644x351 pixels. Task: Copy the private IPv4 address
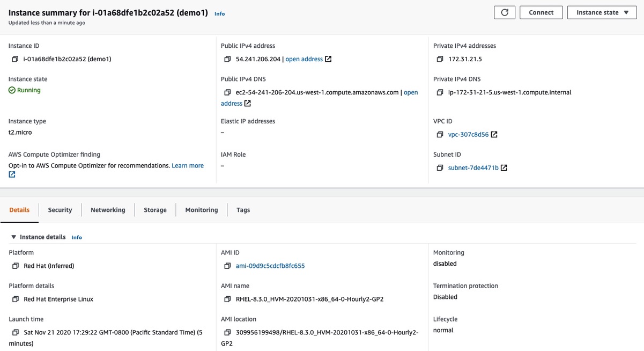coord(441,59)
